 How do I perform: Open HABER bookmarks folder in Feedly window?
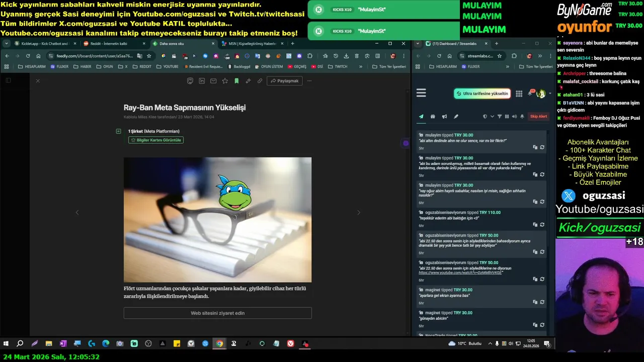(x=83, y=66)
